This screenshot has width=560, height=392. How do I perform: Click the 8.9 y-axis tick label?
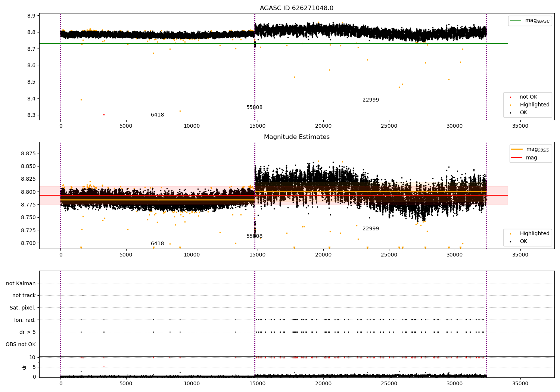pos(31,16)
